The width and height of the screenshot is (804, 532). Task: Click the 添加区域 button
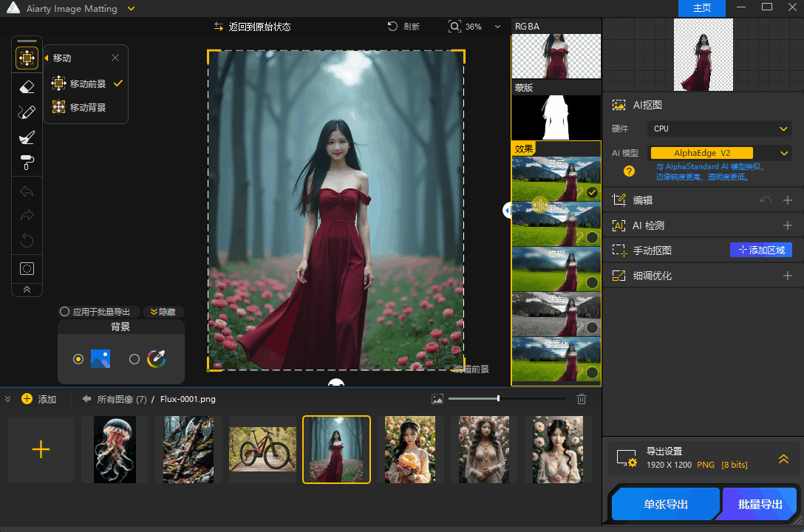click(761, 250)
